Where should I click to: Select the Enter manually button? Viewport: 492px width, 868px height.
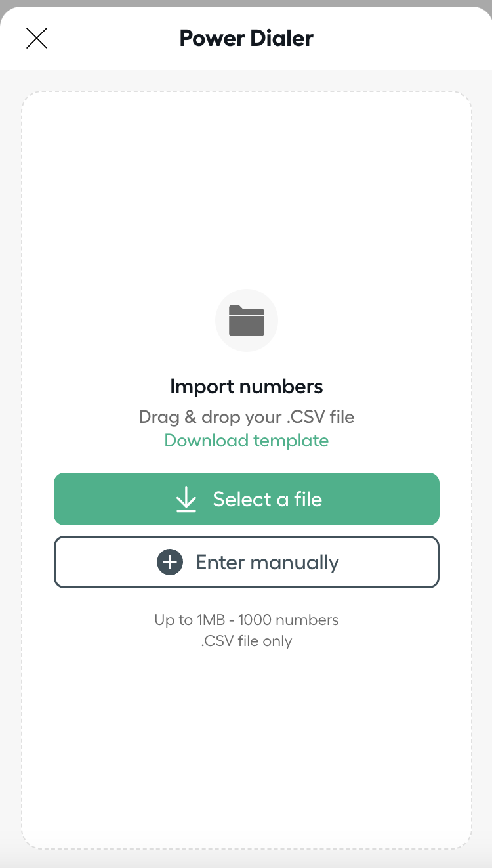click(247, 562)
